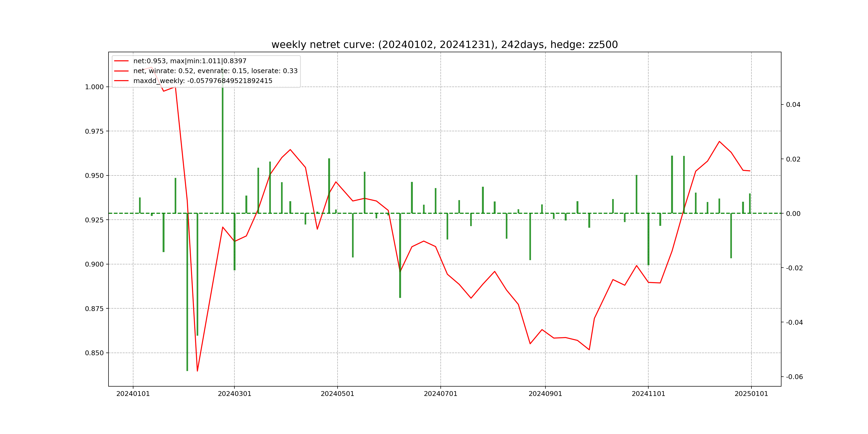Screen dimensions: 868x434
Task: Click the chart title text
Action: coord(444,44)
